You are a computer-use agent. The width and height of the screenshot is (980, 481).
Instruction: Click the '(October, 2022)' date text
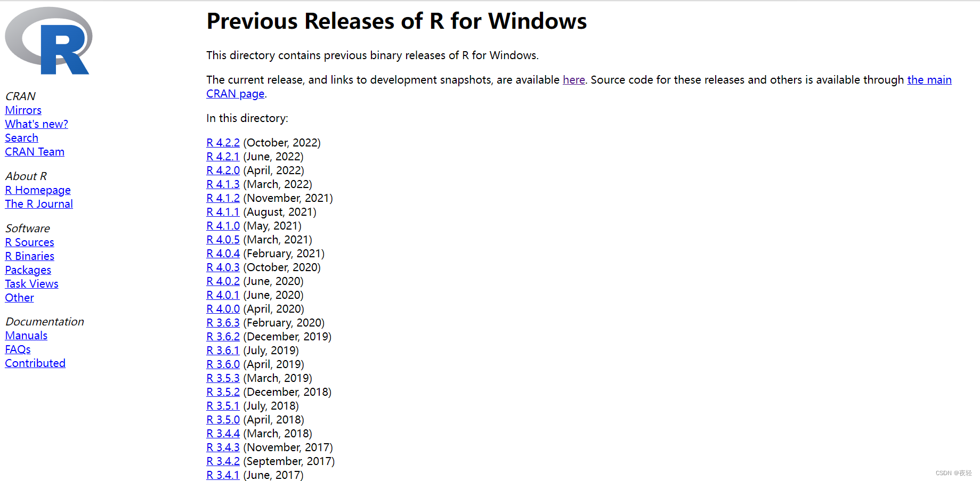[282, 143]
